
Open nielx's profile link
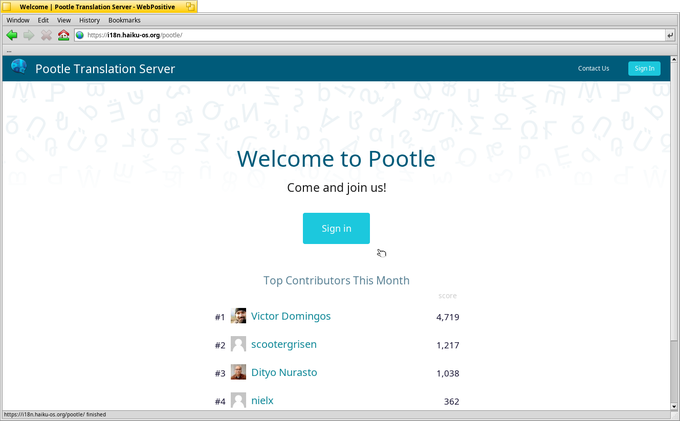pyautogui.click(x=262, y=400)
